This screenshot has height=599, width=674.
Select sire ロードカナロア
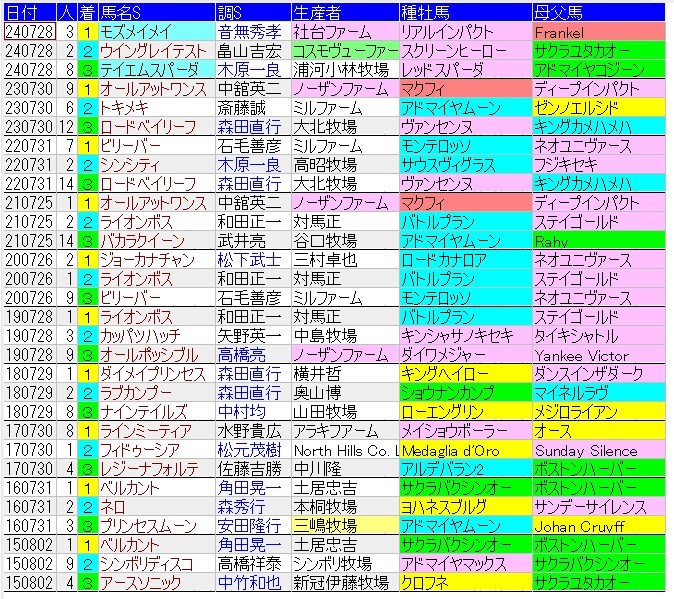point(466,260)
